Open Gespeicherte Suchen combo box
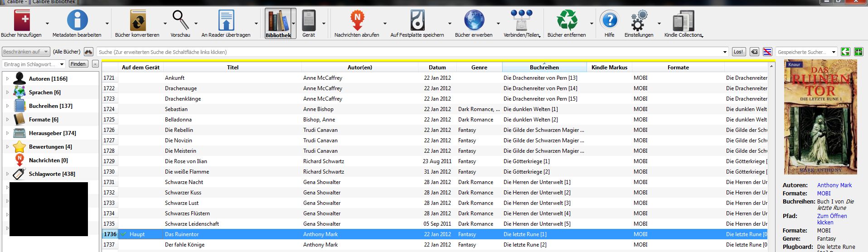This screenshot has height=252, width=868. 806,52
